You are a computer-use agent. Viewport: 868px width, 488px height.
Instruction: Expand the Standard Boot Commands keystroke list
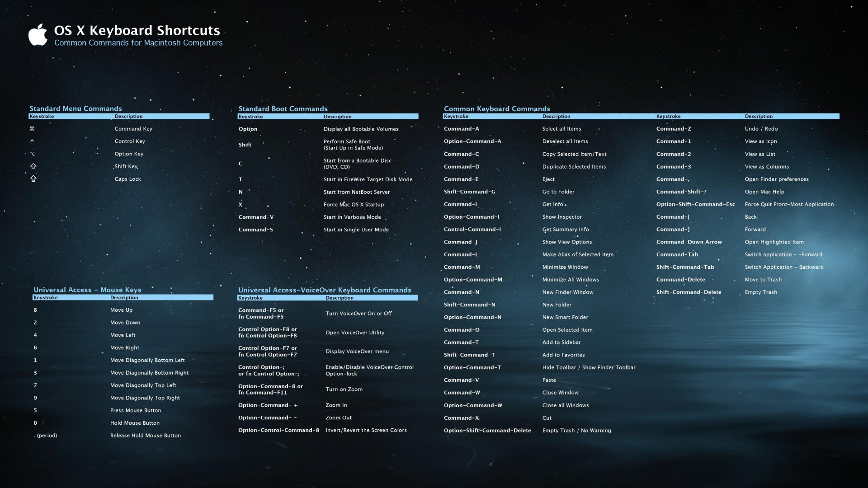[x=250, y=116]
